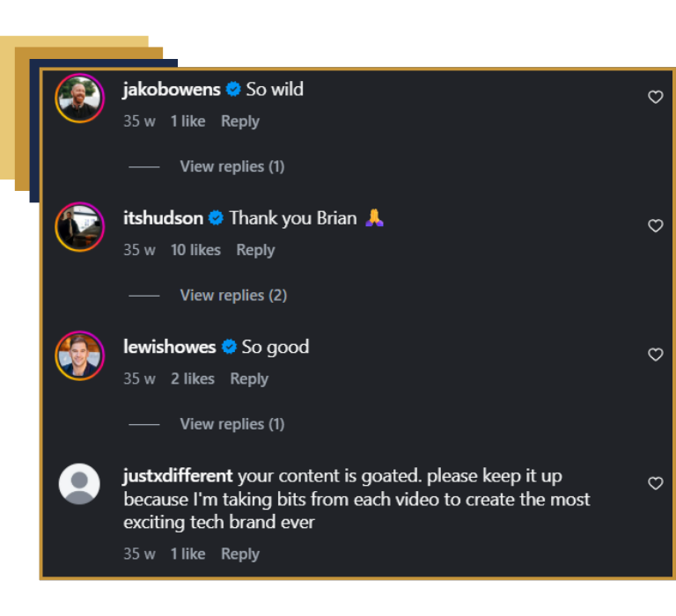Screen dimensions: 676x616
Task: Like lewishowes' "So good" comment
Action: click(655, 355)
